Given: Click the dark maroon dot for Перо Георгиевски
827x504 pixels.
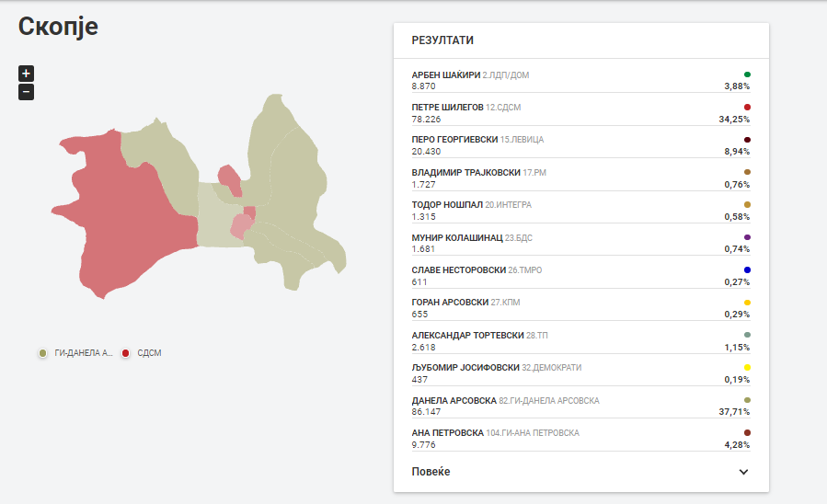Looking at the screenshot, I should tap(747, 140).
